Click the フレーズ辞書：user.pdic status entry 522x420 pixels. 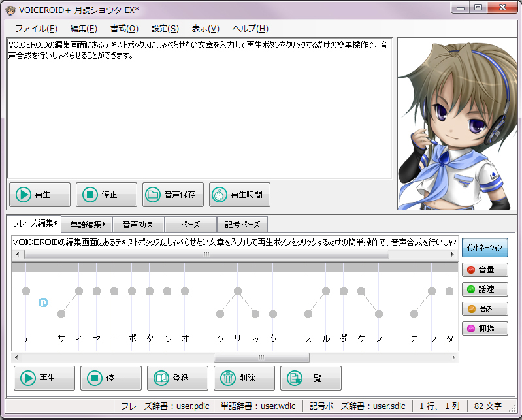click(x=165, y=406)
